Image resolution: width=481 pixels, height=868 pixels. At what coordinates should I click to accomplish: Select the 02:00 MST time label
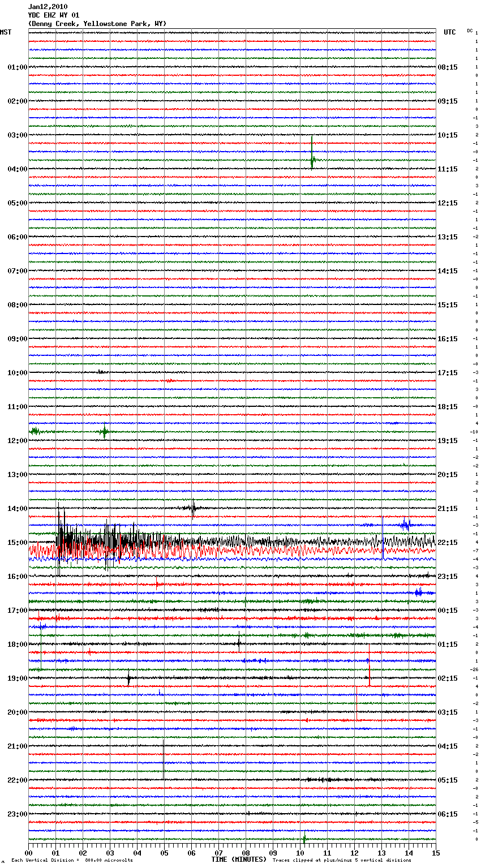click(x=17, y=101)
